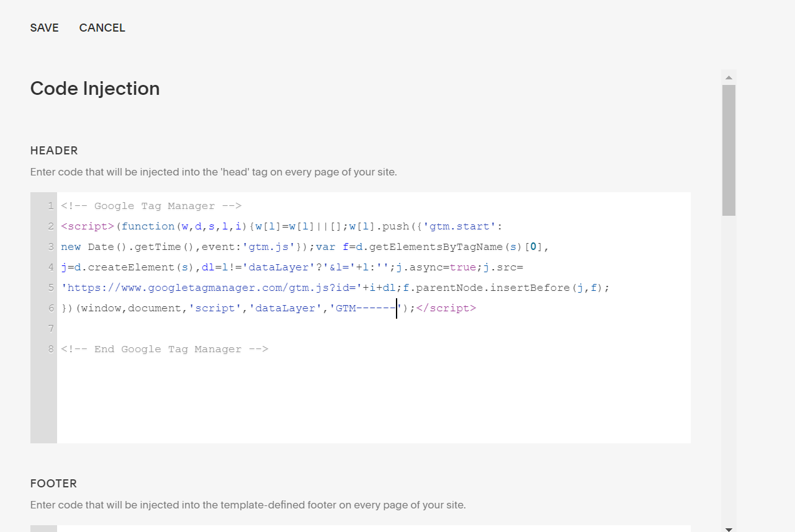
Task: Click empty line 7 number in gutter
Action: coord(51,329)
